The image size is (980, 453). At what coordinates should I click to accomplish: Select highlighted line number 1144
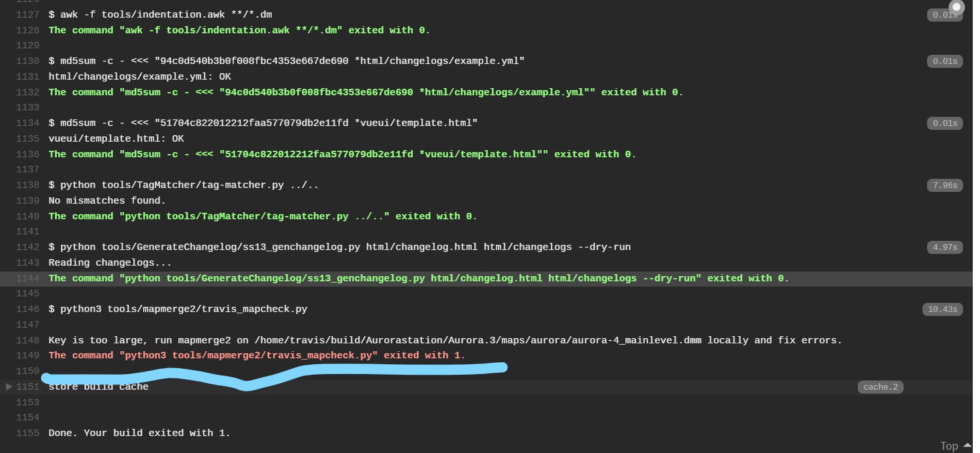27,279
